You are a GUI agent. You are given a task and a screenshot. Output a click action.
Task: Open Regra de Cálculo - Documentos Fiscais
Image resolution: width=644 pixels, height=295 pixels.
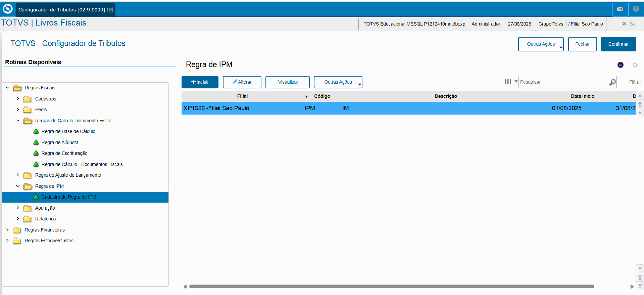click(82, 164)
